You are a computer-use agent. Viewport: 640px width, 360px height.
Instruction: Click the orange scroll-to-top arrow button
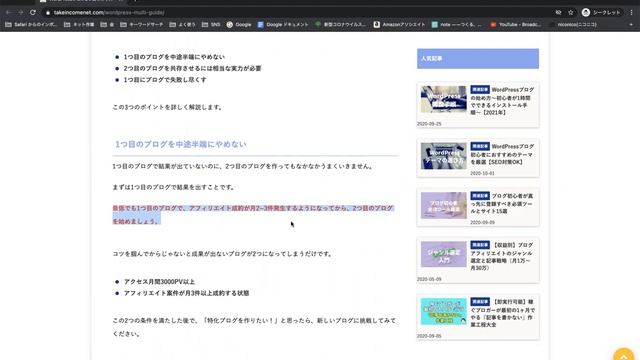click(624, 354)
